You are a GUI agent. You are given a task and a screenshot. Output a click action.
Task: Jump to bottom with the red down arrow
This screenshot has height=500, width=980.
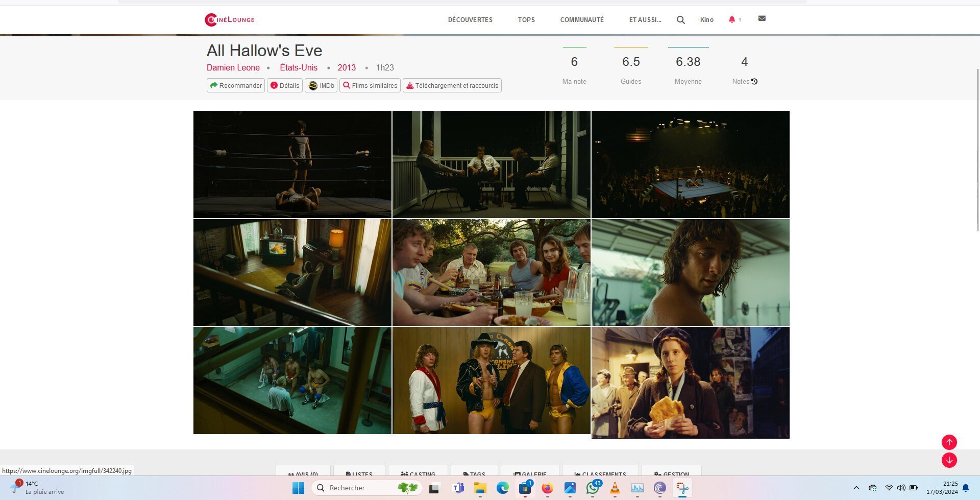[949, 460]
